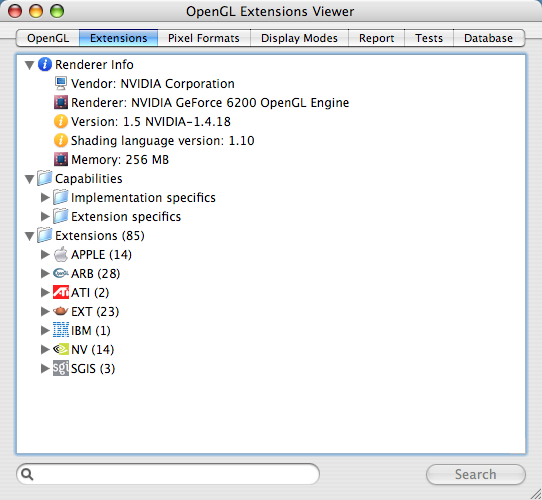This screenshot has width=542, height=500.
Task: Open the Report tab
Action: (376, 38)
